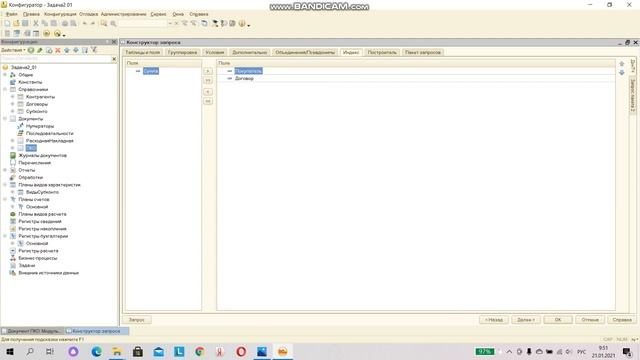The image size is (640, 360).
Task: Click the move index field up arrow
Action: (622, 64)
